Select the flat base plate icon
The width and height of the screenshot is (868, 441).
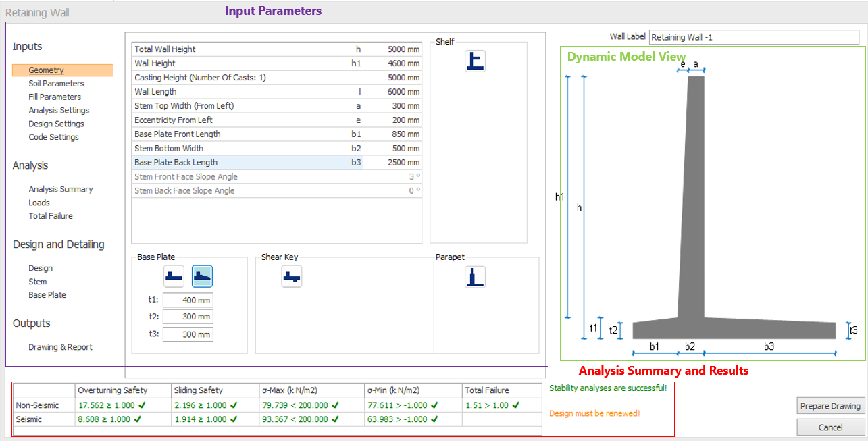coord(174,276)
